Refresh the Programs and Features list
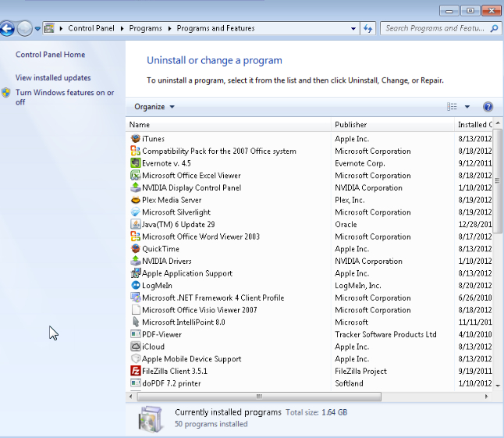 (x=367, y=29)
